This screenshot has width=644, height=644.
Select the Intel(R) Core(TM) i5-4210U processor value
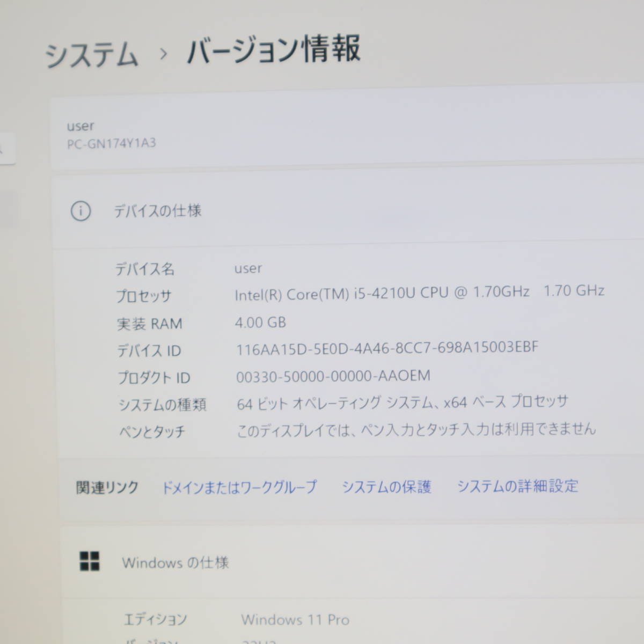pyautogui.click(x=420, y=293)
